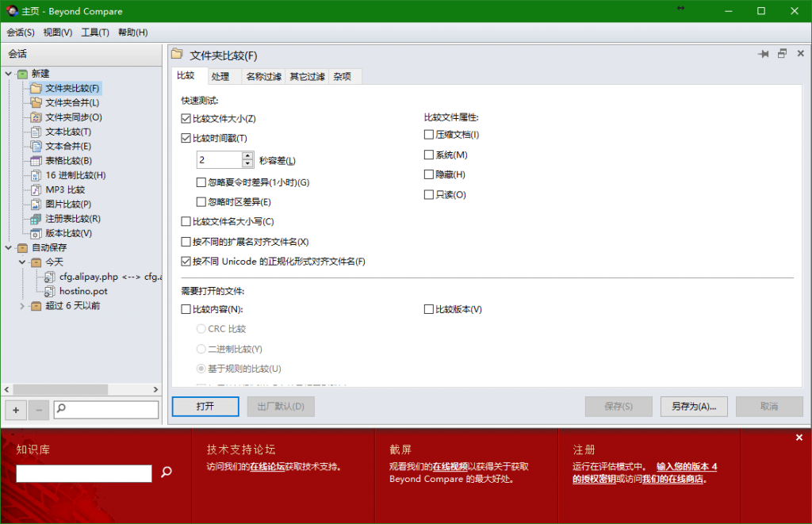Open the 16 进制比较 session icon
This screenshot has width=812, height=524.
pyautogui.click(x=36, y=175)
